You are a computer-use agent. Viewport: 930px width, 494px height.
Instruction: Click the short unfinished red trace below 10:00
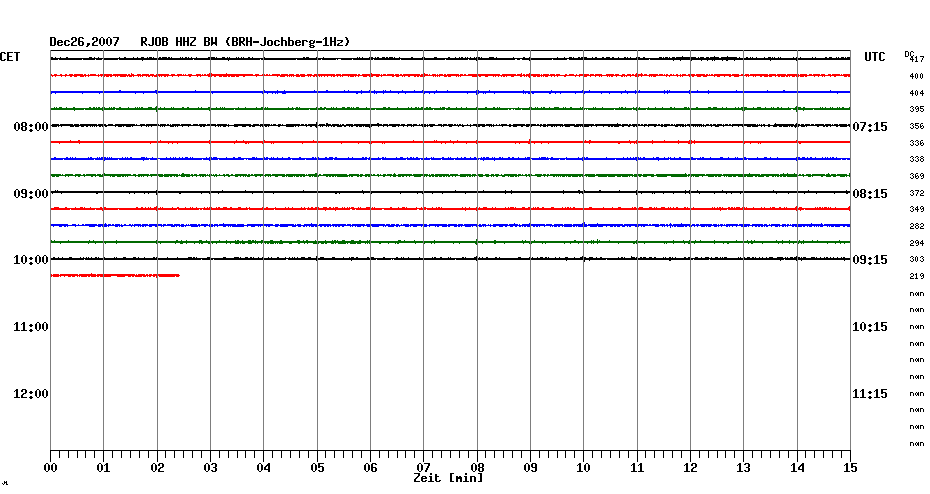pyautogui.click(x=115, y=275)
